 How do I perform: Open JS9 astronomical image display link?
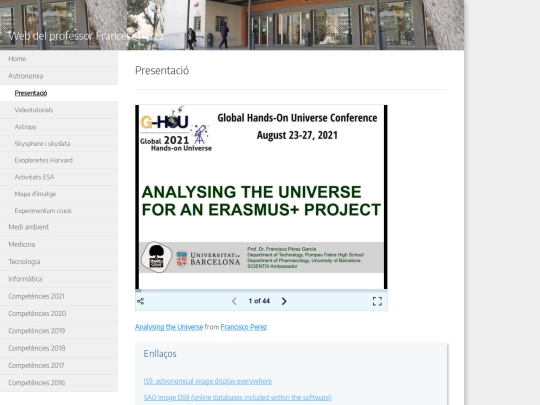point(208,381)
